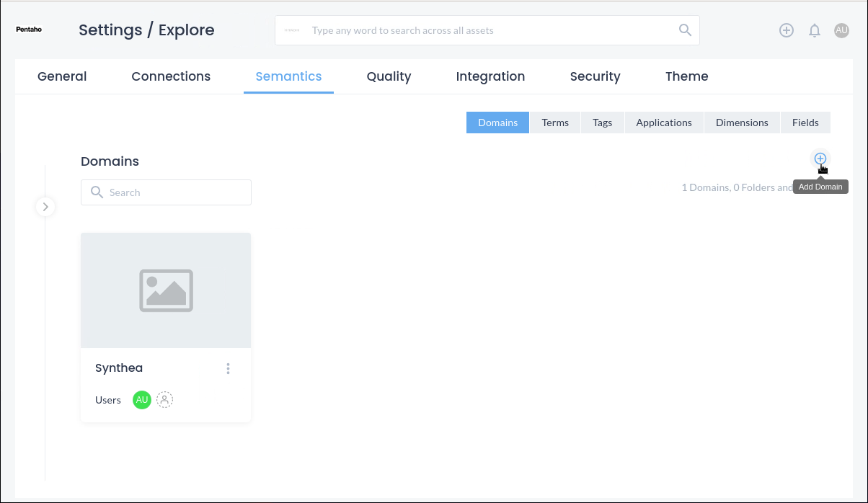
Task: Click the green AU user badge
Action: [142, 400]
